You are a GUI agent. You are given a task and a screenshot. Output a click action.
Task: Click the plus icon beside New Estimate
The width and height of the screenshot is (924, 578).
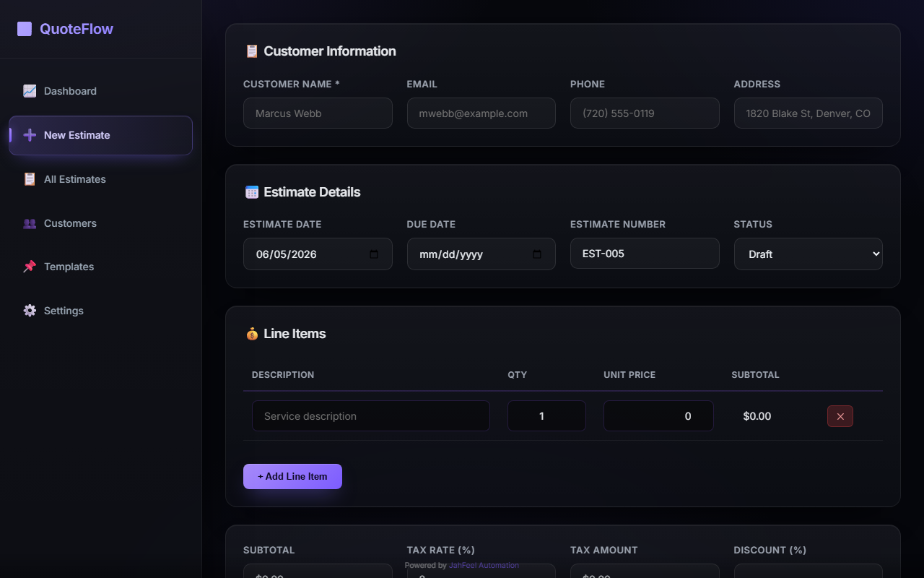(30, 135)
